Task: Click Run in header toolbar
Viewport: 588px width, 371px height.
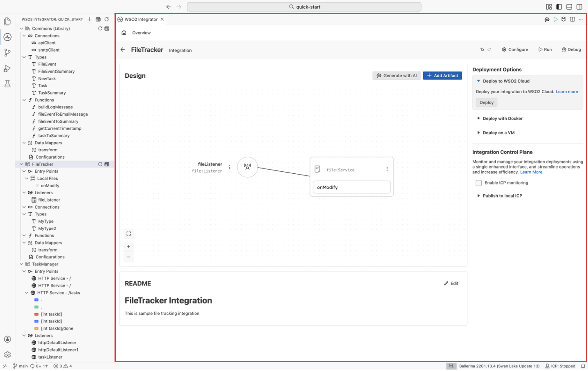Action: [545, 50]
